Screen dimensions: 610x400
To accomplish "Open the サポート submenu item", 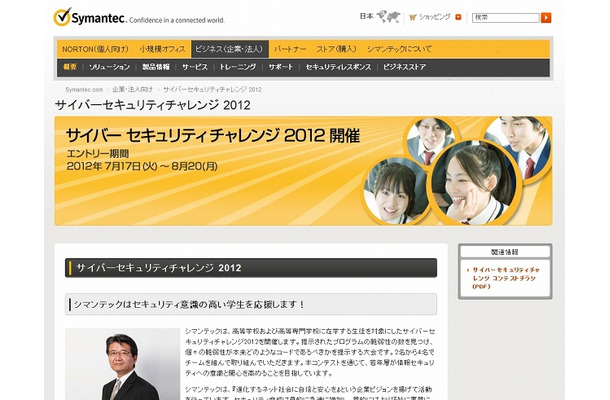I will (280, 67).
